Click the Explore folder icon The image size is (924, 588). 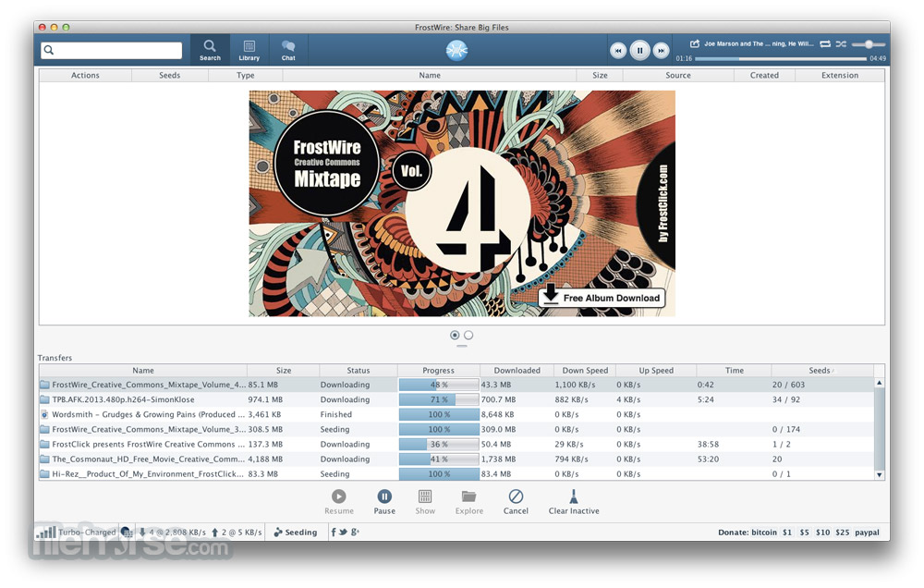(x=469, y=496)
